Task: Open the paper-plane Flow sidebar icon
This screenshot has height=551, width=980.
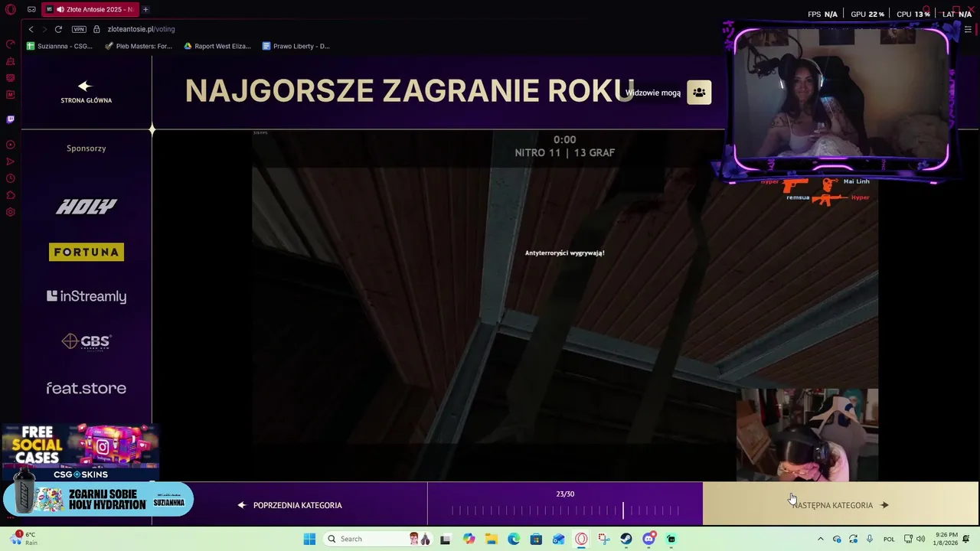Action: (x=11, y=161)
